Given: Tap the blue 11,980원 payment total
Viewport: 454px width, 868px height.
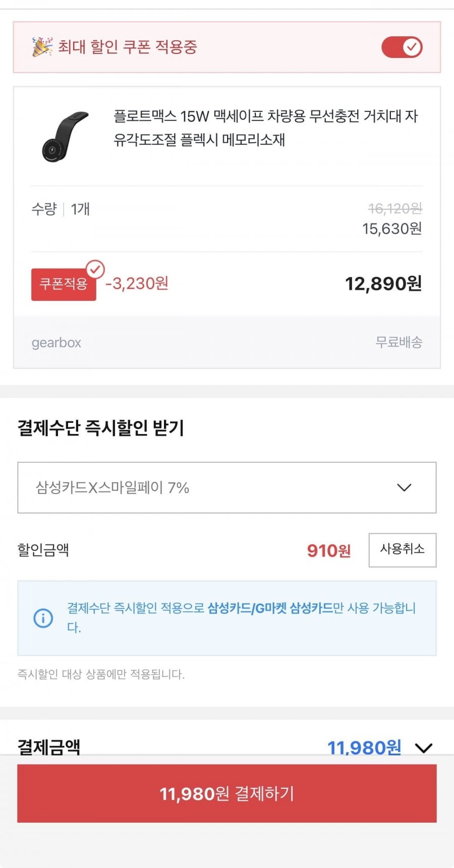Looking at the screenshot, I should (364, 748).
